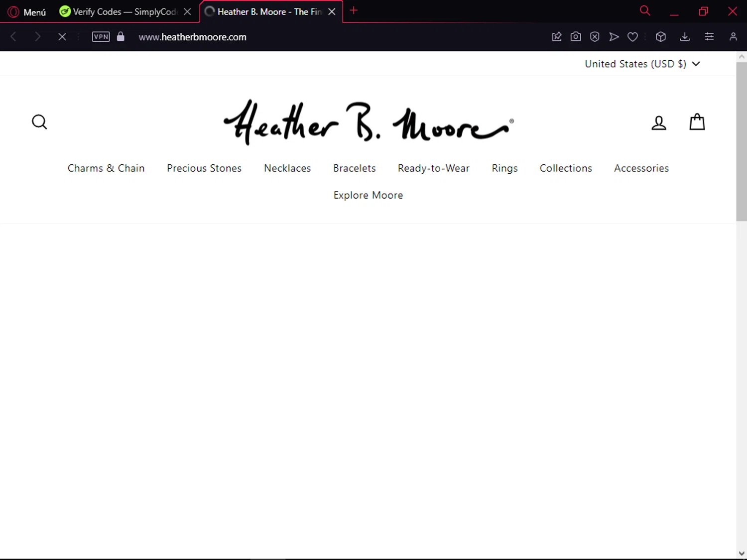The height and width of the screenshot is (560, 747).
Task: Expand the United States (USD $) currency selector
Action: click(642, 64)
